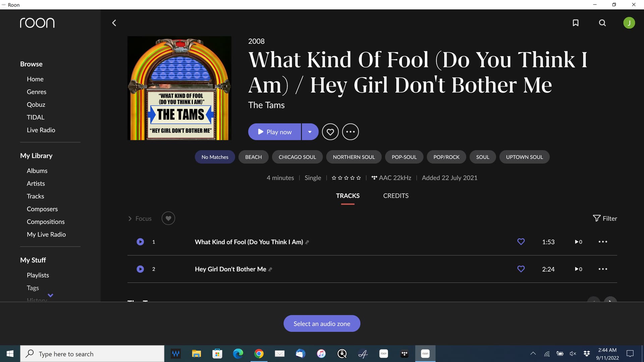Open Tags under My Stuff

[x=33, y=288]
